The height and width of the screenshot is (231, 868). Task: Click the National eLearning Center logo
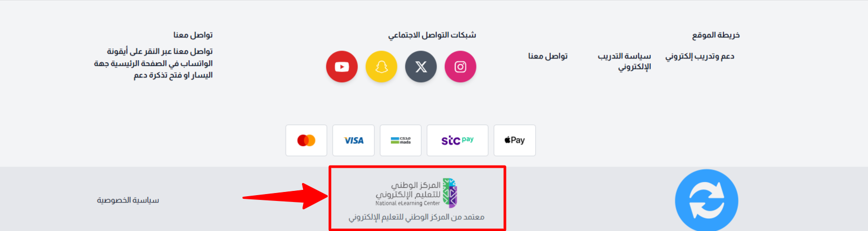point(416,193)
